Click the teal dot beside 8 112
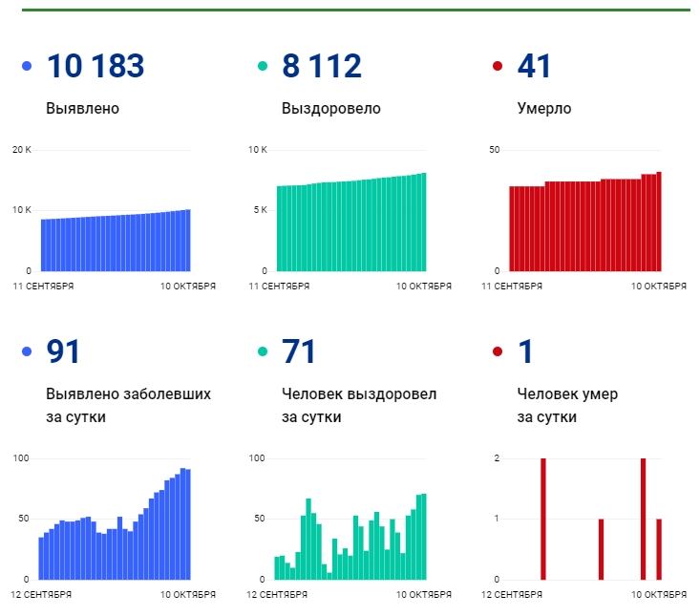 tap(263, 66)
